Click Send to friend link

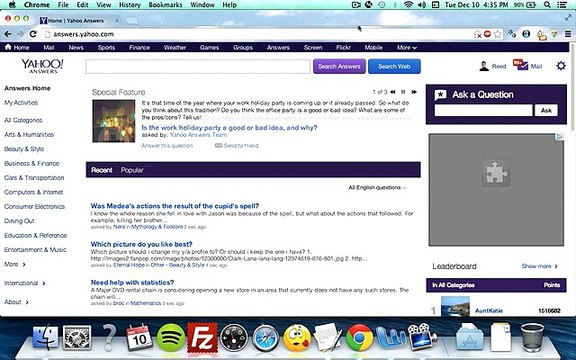point(237,145)
